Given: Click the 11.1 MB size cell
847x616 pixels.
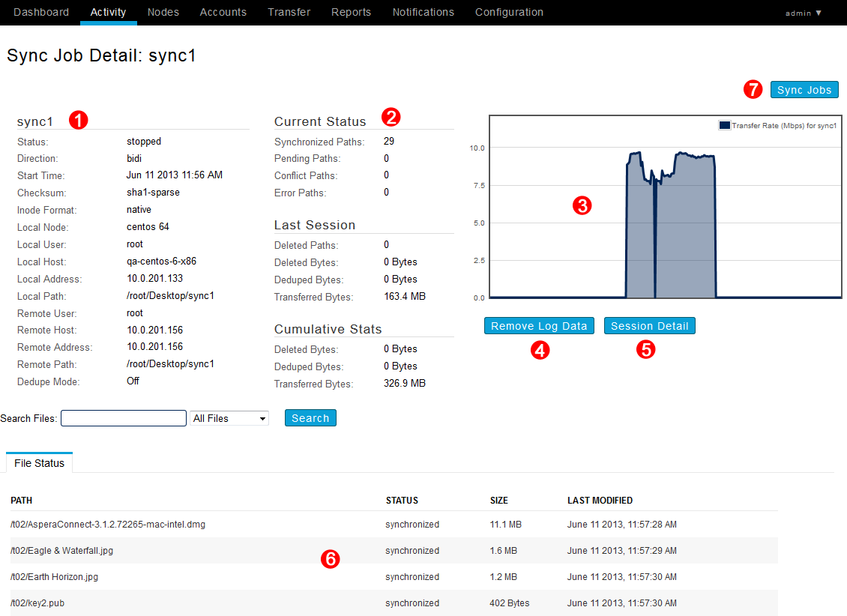Looking at the screenshot, I should 506,525.
